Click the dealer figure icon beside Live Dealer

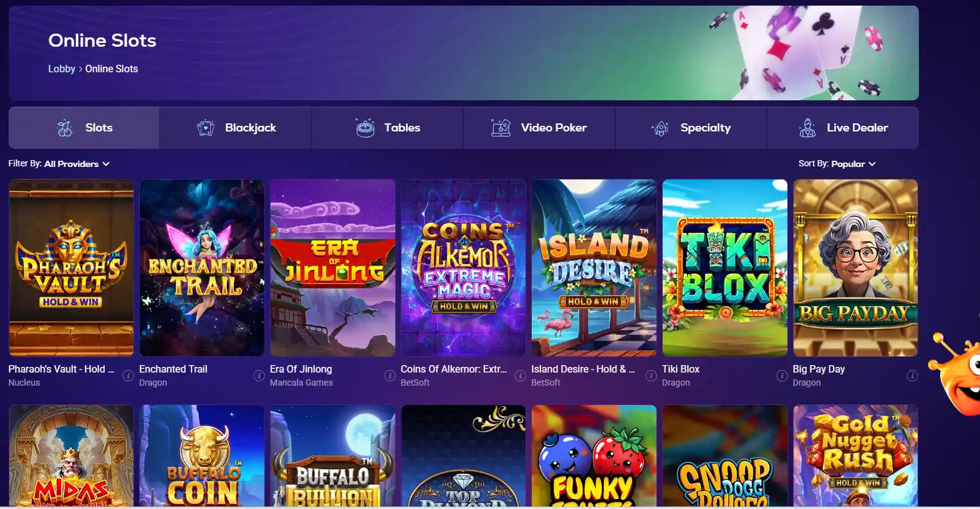807,128
